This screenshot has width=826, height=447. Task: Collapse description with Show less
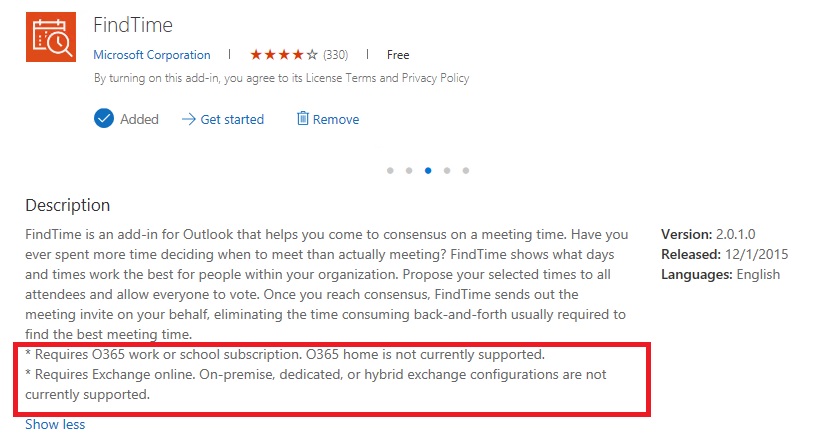55,424
